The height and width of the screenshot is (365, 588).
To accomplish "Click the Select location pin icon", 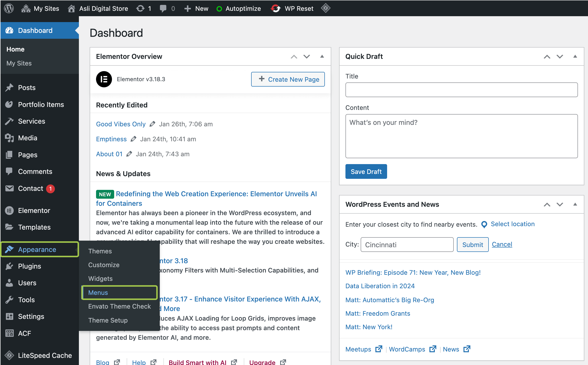I will coord(484,224).
